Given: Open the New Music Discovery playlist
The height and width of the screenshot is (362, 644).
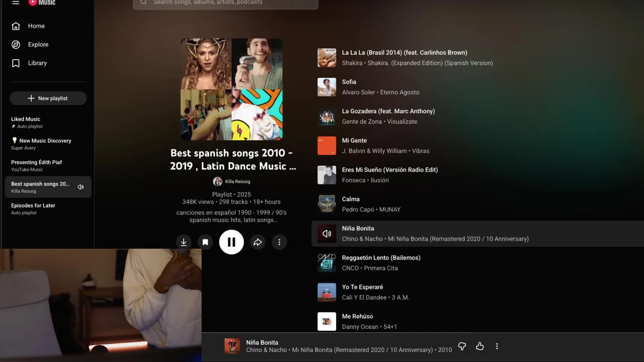Looking at the screenshot, I should (x=48, y=144).
